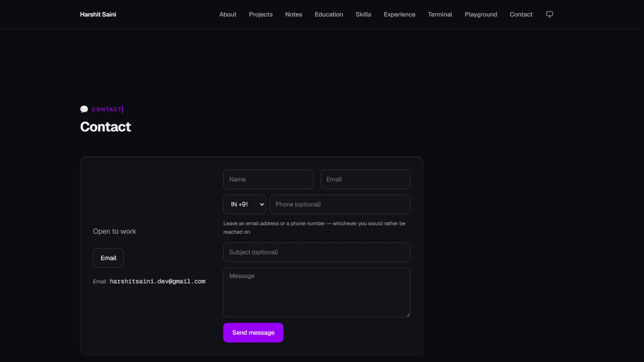Open the IN +91 country code dropdown

coord(245,204)
